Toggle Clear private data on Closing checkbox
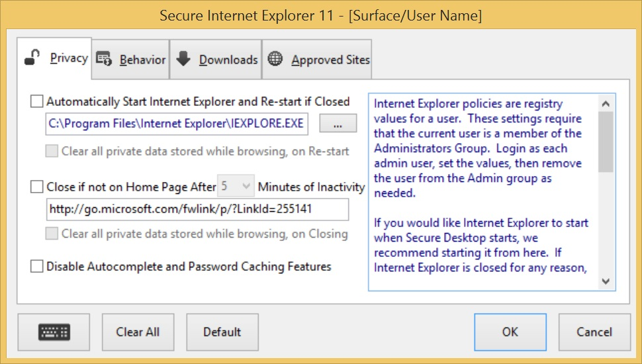 pyautogui.click(x=52, y=234)
